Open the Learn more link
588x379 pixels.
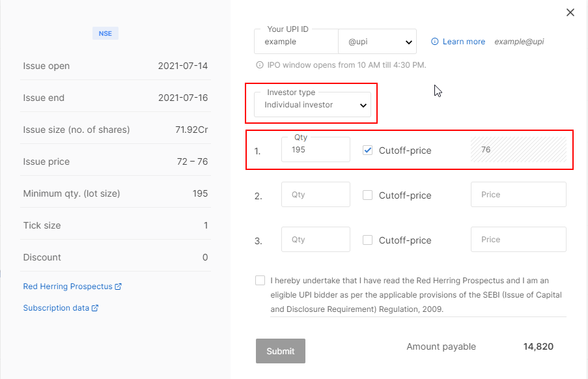coord(464,42)
